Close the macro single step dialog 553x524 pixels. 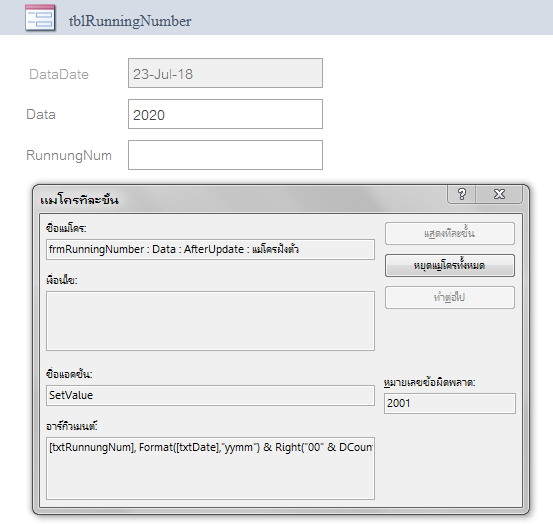point(499,194)
